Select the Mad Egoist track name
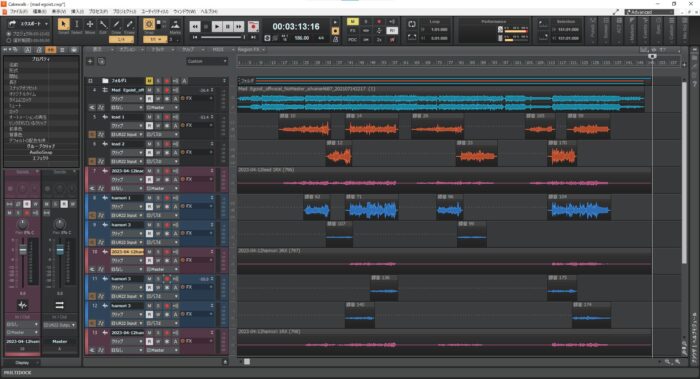 [127, 90]
